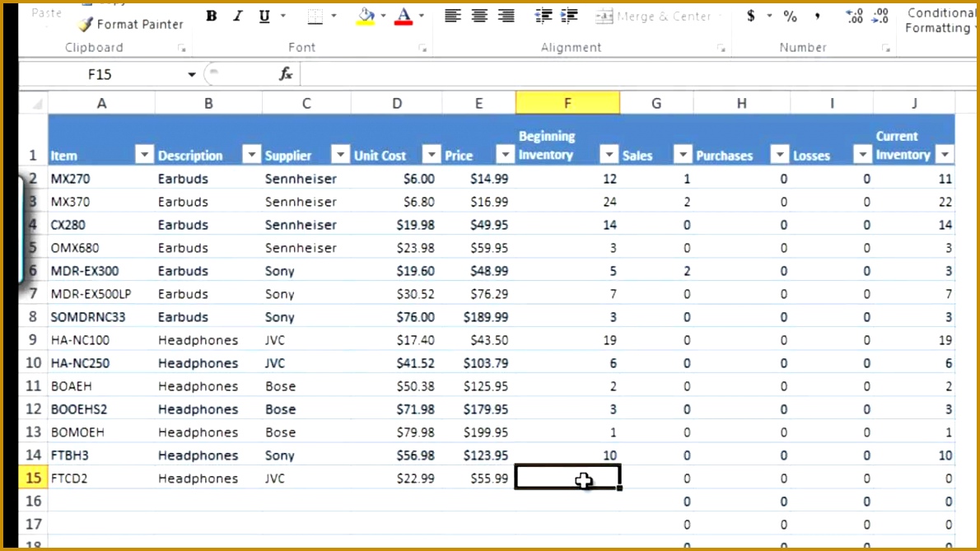
Task: Center text horizontally
Action: 479,16
